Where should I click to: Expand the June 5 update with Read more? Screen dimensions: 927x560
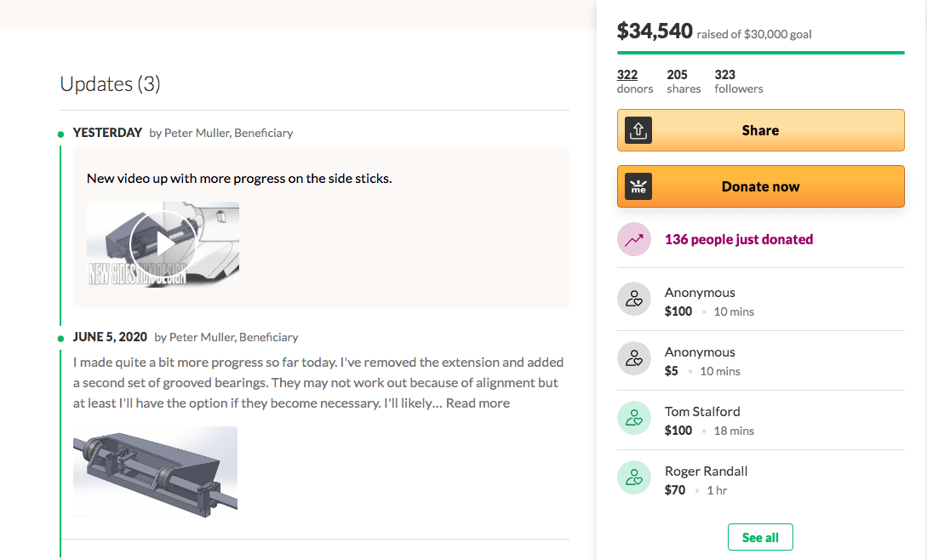478,403
